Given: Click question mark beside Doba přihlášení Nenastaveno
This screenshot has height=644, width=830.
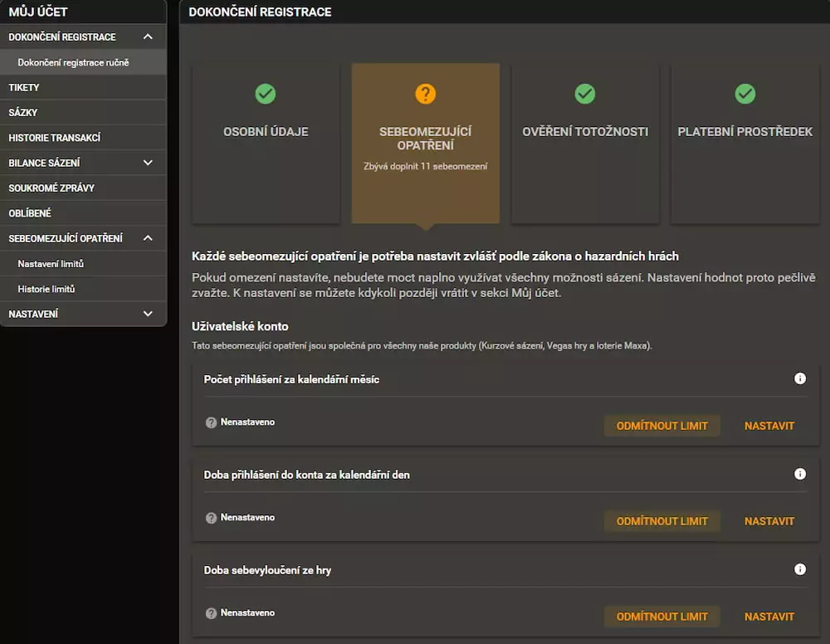Looking at the screenshot, I should point(210,517).
